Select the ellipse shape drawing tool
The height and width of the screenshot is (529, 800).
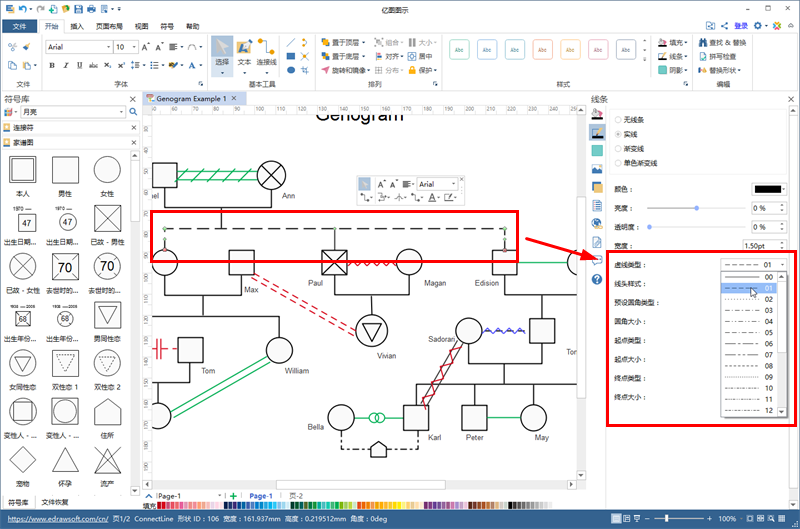coord(291,70)
